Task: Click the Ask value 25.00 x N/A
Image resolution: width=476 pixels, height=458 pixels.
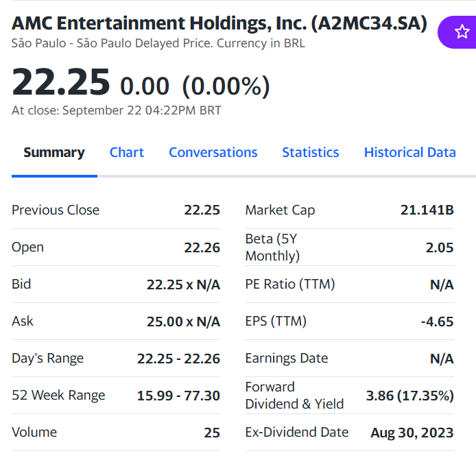Action: pyautogui.click(x=183, y=321)
